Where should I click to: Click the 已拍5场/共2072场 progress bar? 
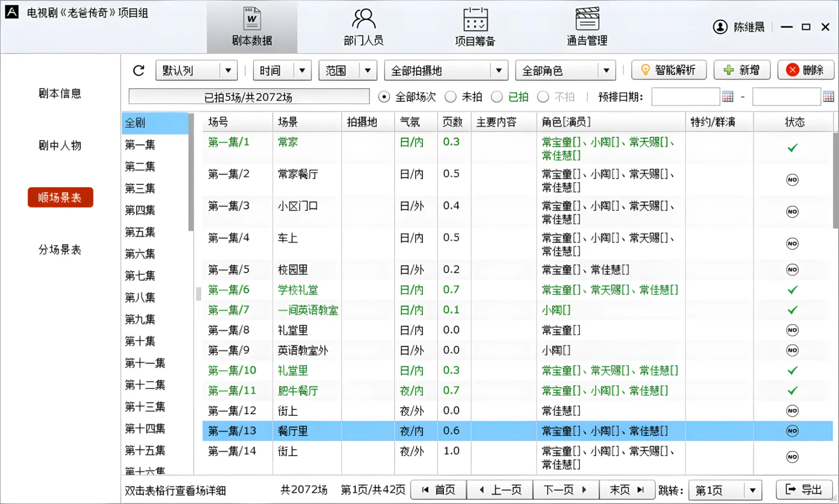(x=248, y=97)
